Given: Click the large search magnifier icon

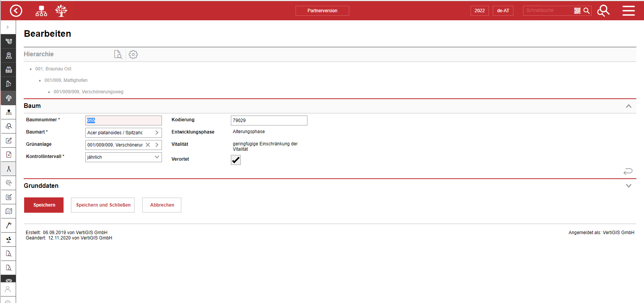Looking at the screenshot, I should [603, 11].
